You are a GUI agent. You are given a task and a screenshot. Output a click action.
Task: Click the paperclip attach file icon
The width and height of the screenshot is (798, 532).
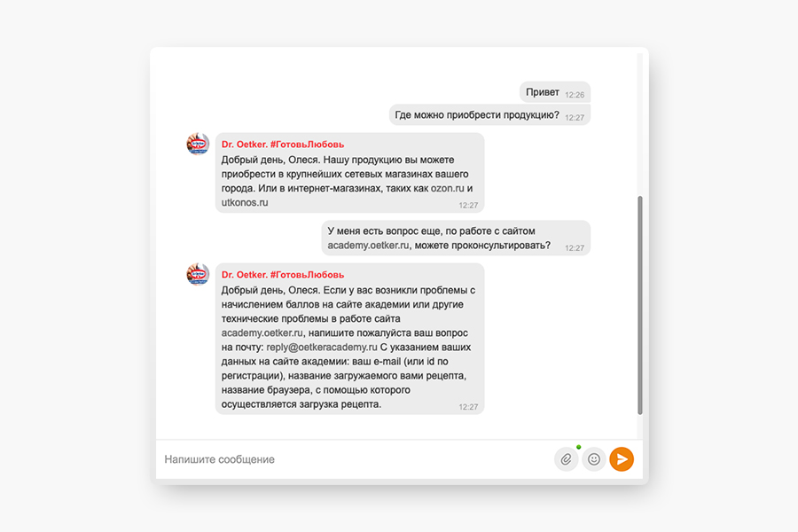[566, 459]
